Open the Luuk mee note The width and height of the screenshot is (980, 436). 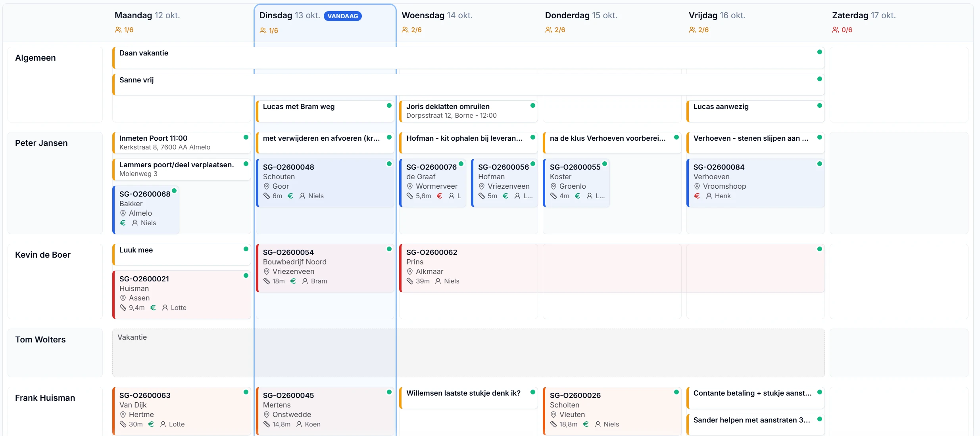click(182, 254)
